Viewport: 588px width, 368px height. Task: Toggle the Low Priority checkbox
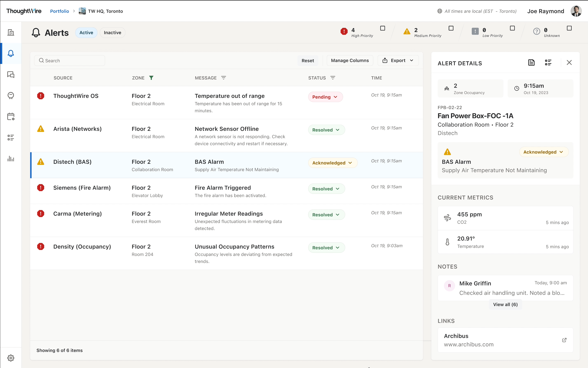(512, 28)
